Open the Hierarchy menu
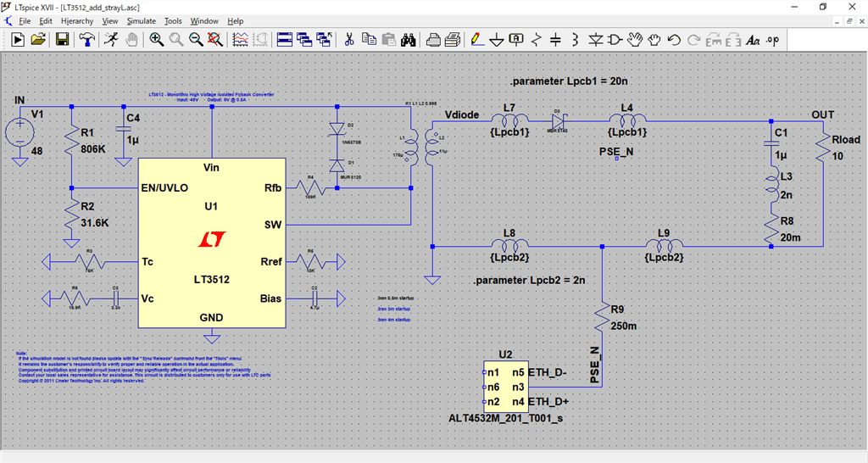Viewport: 868px width, 463px height. point(77,20)
